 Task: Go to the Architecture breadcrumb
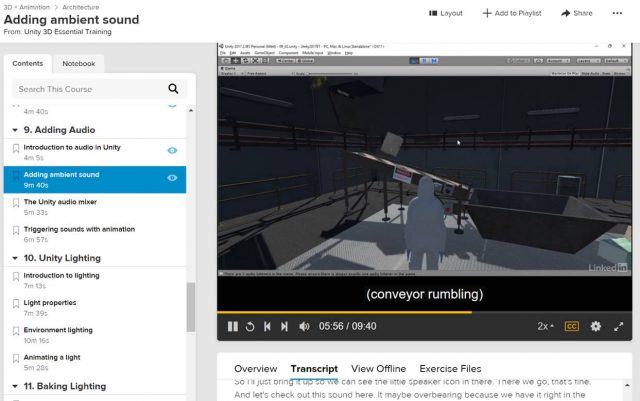(x=80, y=7)
